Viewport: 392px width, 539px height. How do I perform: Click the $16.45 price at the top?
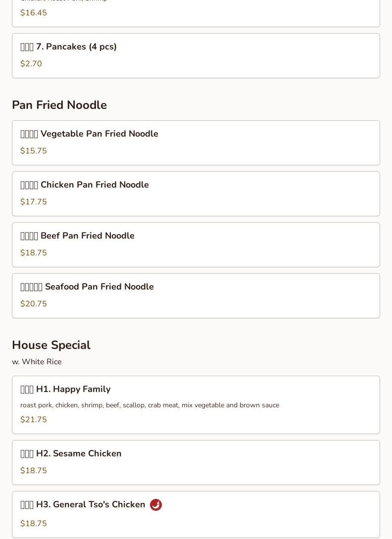click(34, 13)
